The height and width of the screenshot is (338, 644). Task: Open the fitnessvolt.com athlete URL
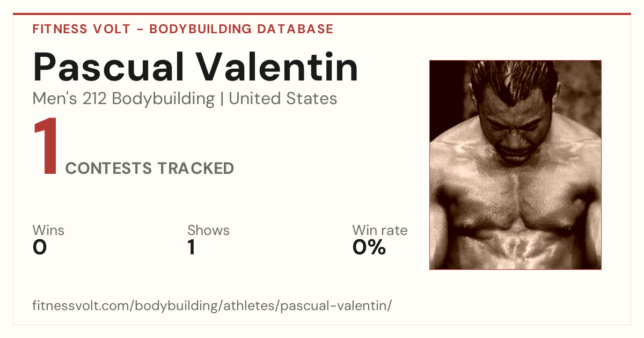pos(212,306)
